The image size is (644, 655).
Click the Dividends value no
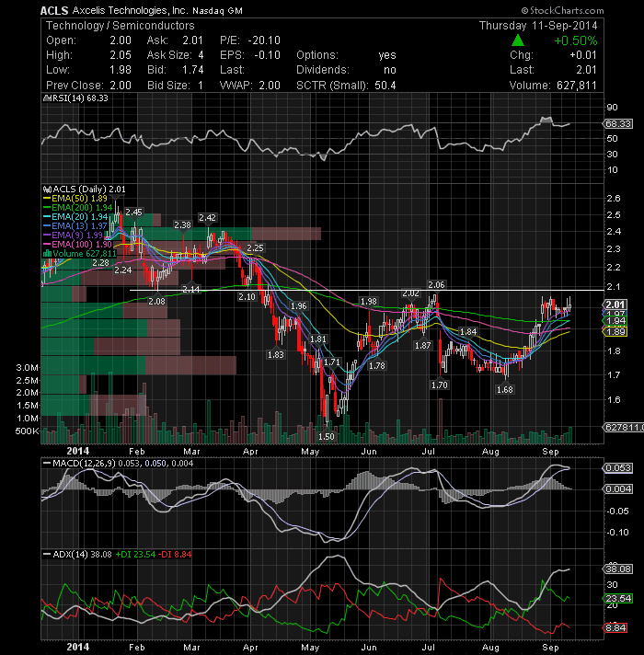(390, 70)
